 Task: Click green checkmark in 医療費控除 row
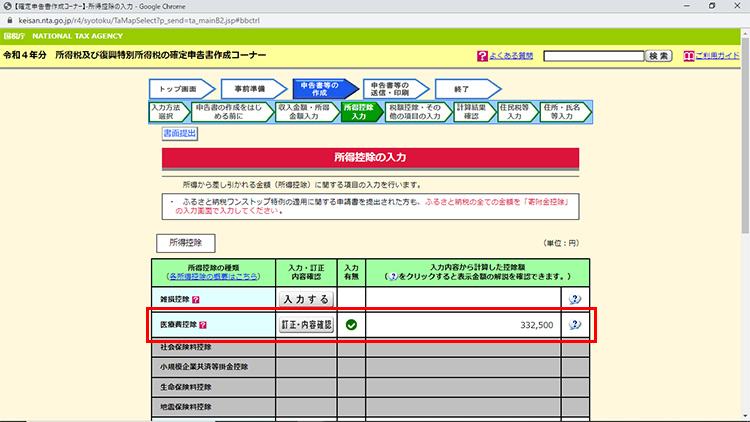351,325
